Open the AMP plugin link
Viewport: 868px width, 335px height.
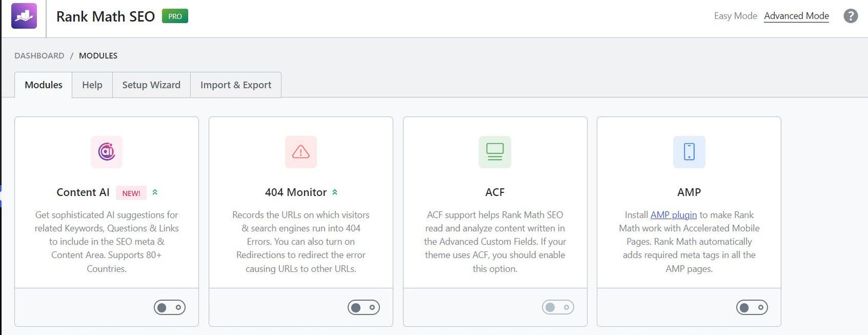coord(673,215)
